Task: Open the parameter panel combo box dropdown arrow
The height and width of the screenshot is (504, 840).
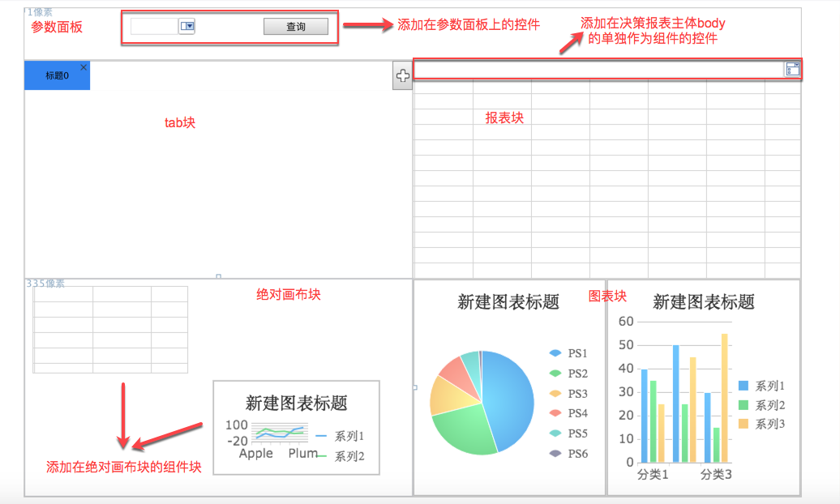Action: tap(187, 26)
